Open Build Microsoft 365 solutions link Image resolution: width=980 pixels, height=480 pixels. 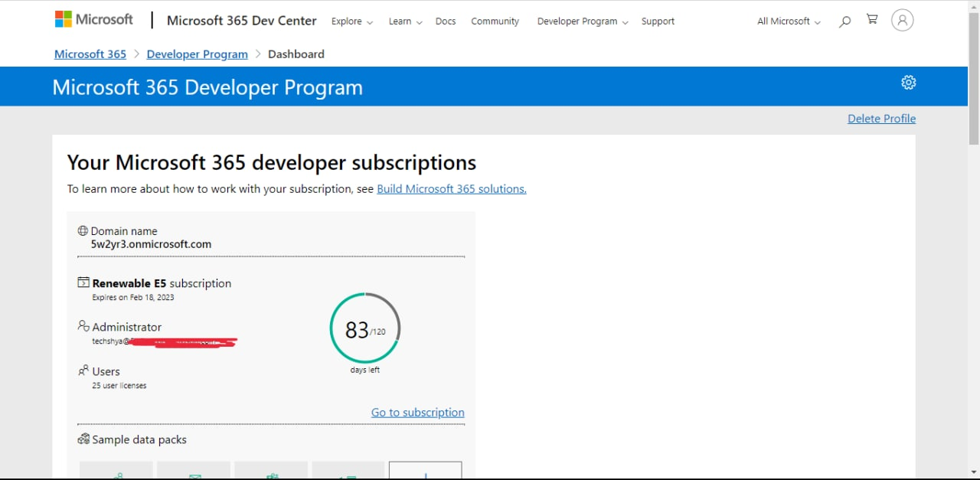(452, 189)
